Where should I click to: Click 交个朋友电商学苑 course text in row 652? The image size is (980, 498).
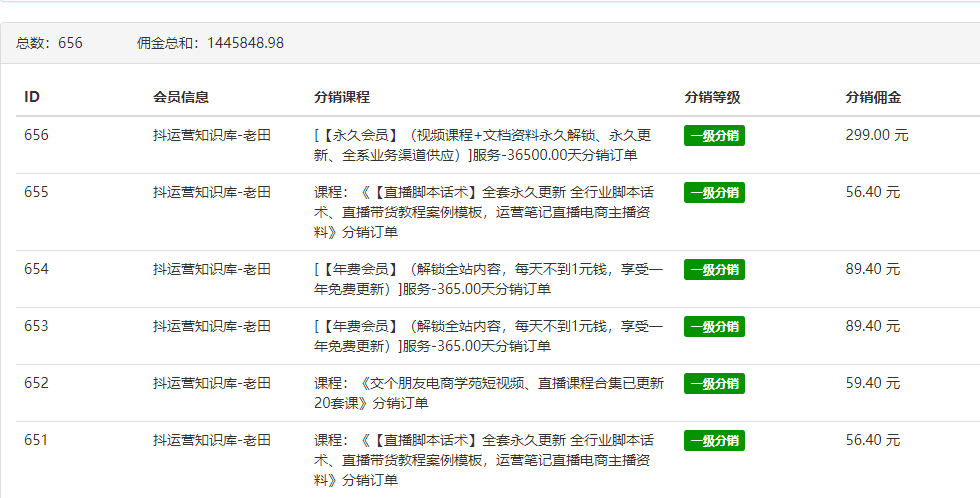tap(489, 392)
